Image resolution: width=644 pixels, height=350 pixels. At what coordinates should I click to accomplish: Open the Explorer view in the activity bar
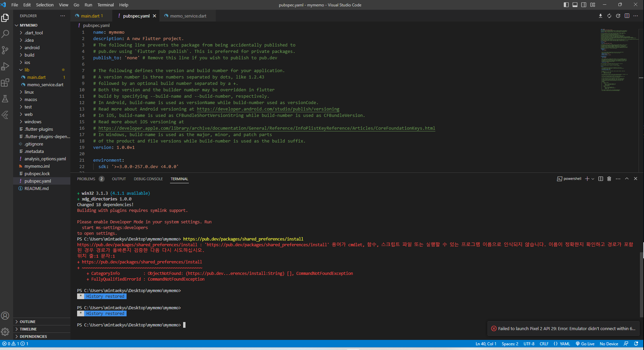click(x=5, y=18)
